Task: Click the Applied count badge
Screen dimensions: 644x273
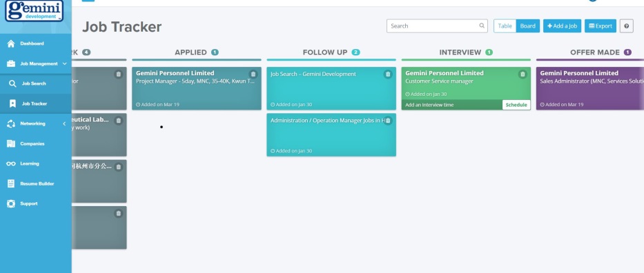Action: [215, 52]
